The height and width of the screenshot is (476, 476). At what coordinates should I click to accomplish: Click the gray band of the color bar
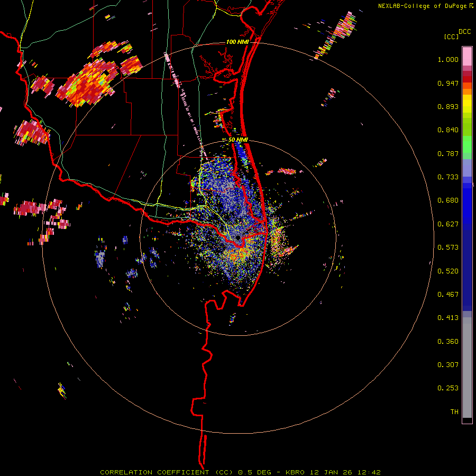click(467, 368)
